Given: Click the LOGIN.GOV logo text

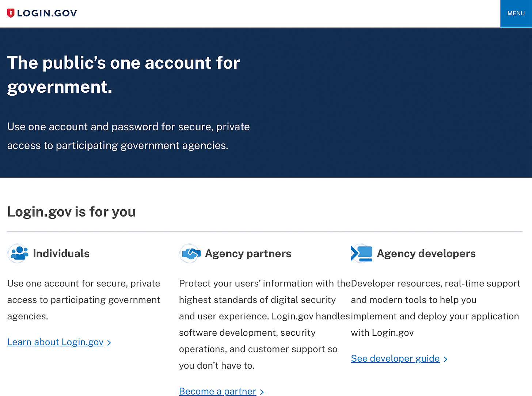Looking at the screenshot, I should pyautogui.click(x=47, y=14).
